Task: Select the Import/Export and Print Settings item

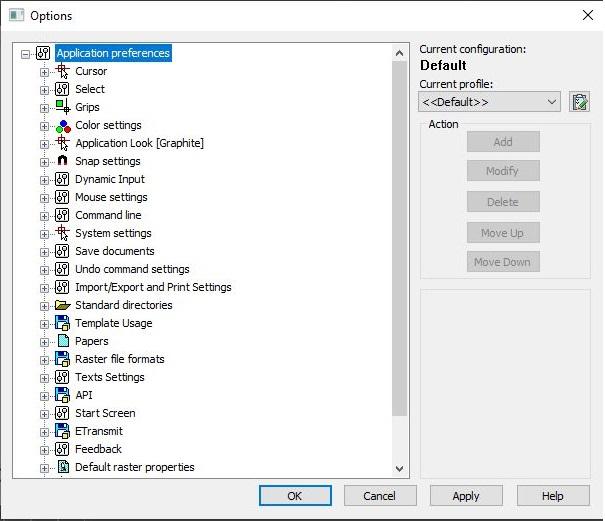Action: (153, 287)
